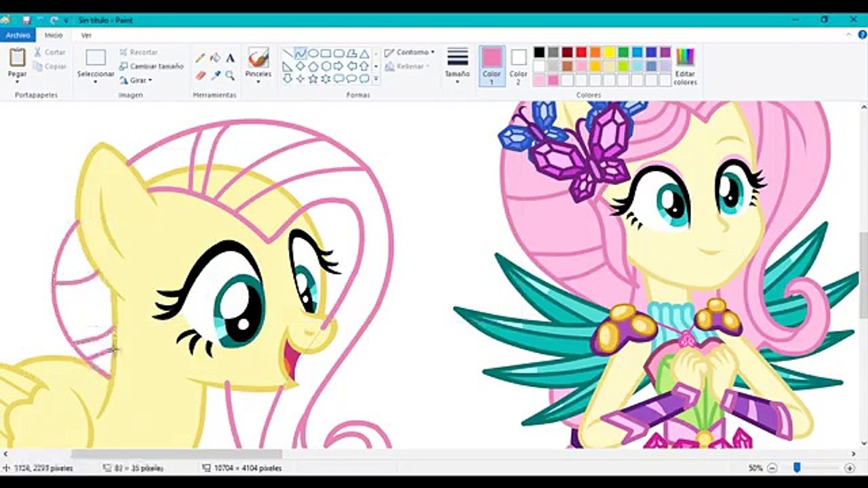Click the horizontal scrollbar thumb

click(176, 454)
